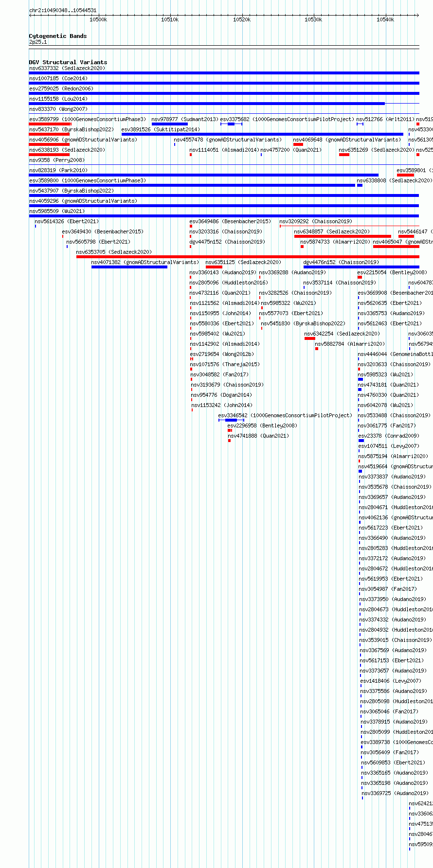Open nsv5614326 (Ebert2021) variant
The image size is (433, 868).
[67, 222]
